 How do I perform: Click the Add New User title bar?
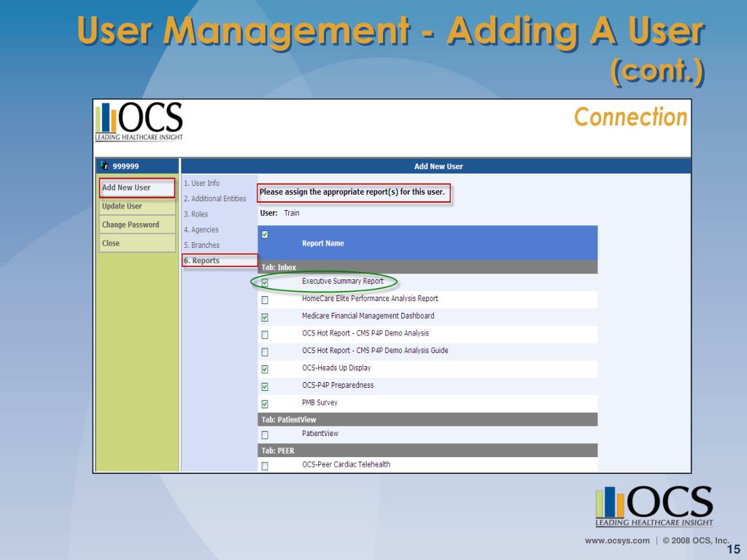coord(436,166)
